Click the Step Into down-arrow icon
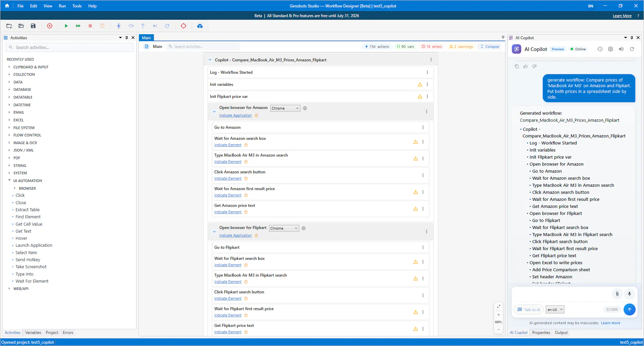 click(x=119, y=26)
